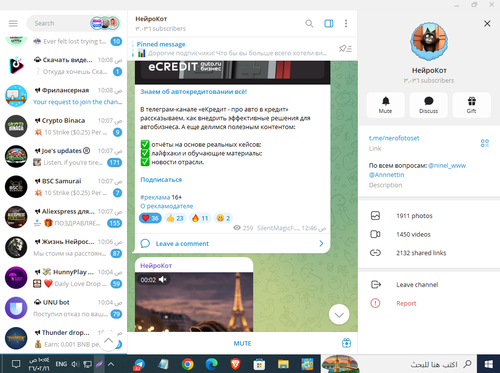
Task: Open File Explorer from the taskbar
Action: click(x=283, y=364)
